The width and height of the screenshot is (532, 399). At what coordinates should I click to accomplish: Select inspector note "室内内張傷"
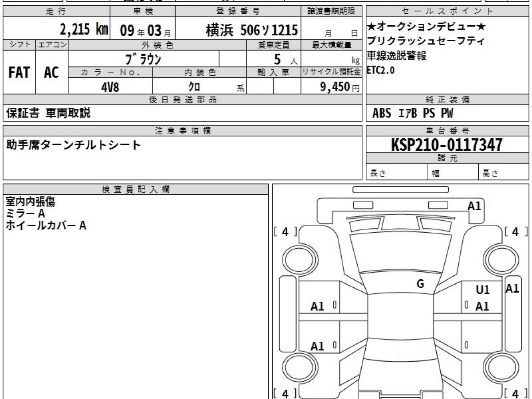tap(30, 202)
